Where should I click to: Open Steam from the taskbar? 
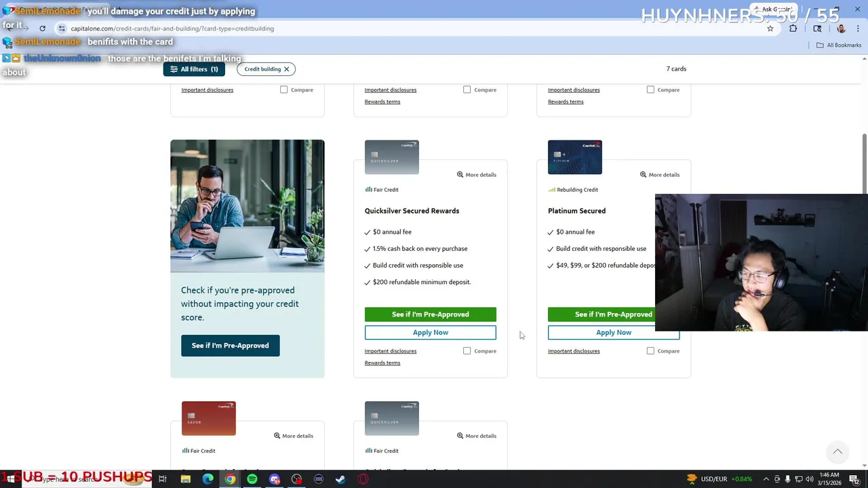tap(340, 479)
